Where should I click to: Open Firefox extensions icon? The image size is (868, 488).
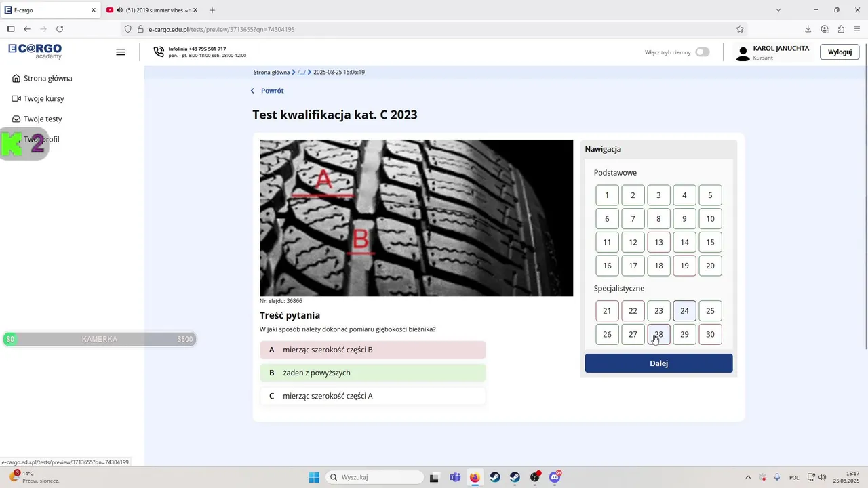click(841, 29)
